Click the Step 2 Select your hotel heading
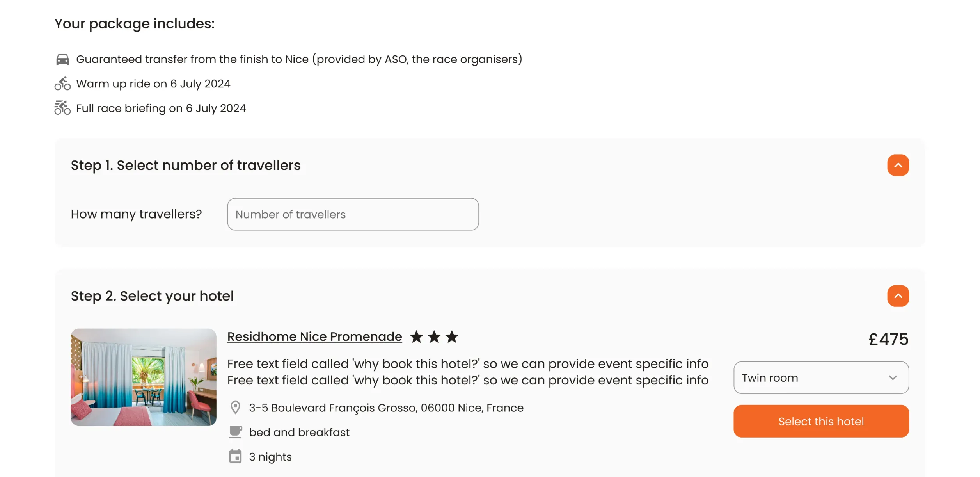This screenshot has height=477, width=980. pyautogui.click(x=152, y=296)
